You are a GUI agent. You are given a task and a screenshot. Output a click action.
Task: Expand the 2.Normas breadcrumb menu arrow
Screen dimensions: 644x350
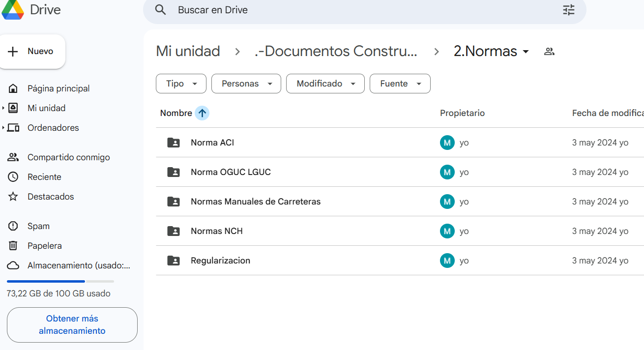point(526,51)
